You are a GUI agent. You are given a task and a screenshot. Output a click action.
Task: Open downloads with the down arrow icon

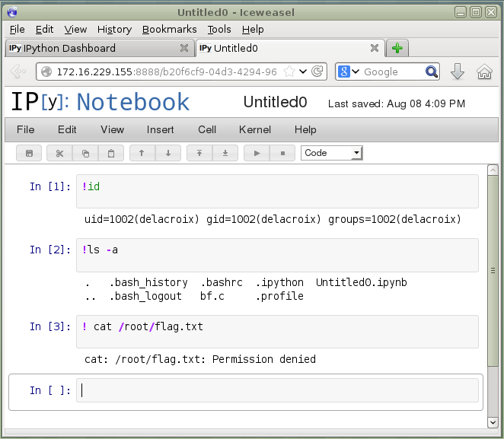(x=458, y=72)
